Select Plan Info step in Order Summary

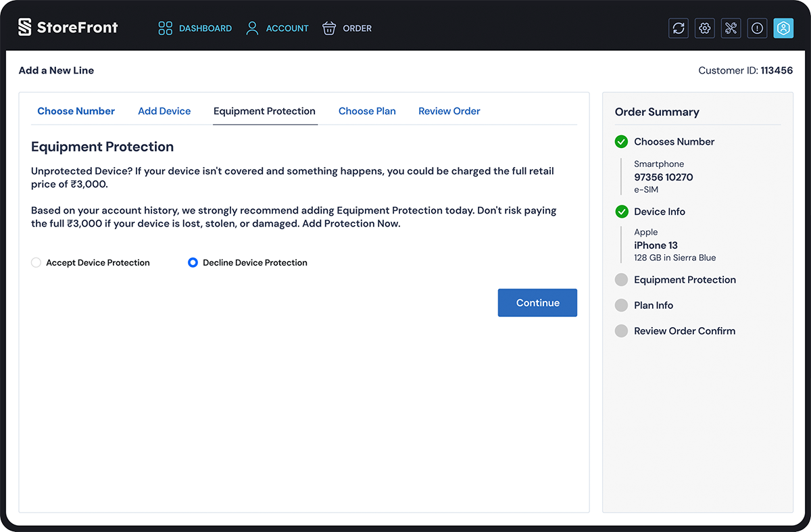pyautogui.click(x=653, y=306)
